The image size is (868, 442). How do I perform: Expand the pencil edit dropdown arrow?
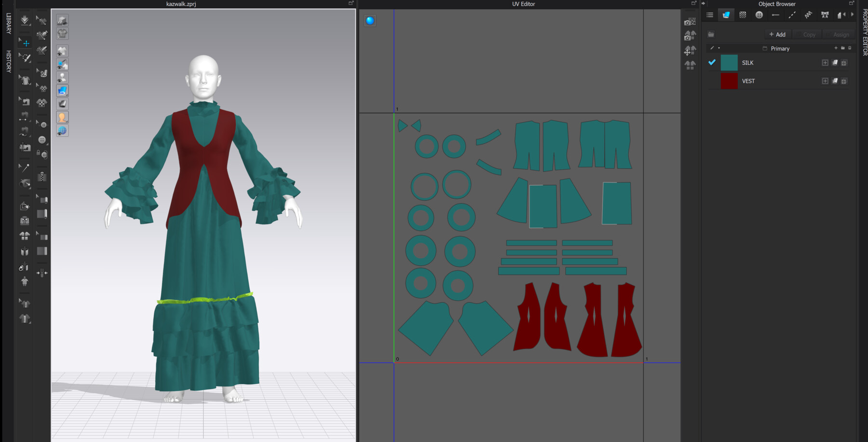point(719,48)
